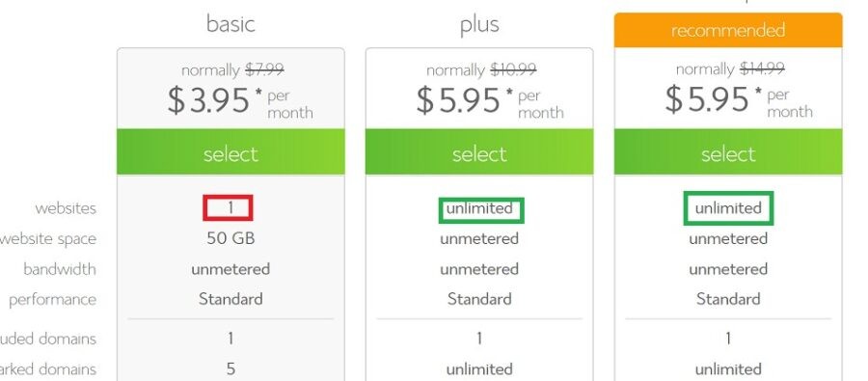
Task: Click the recommended plan $5.95 price
Action: coord(706,99)
